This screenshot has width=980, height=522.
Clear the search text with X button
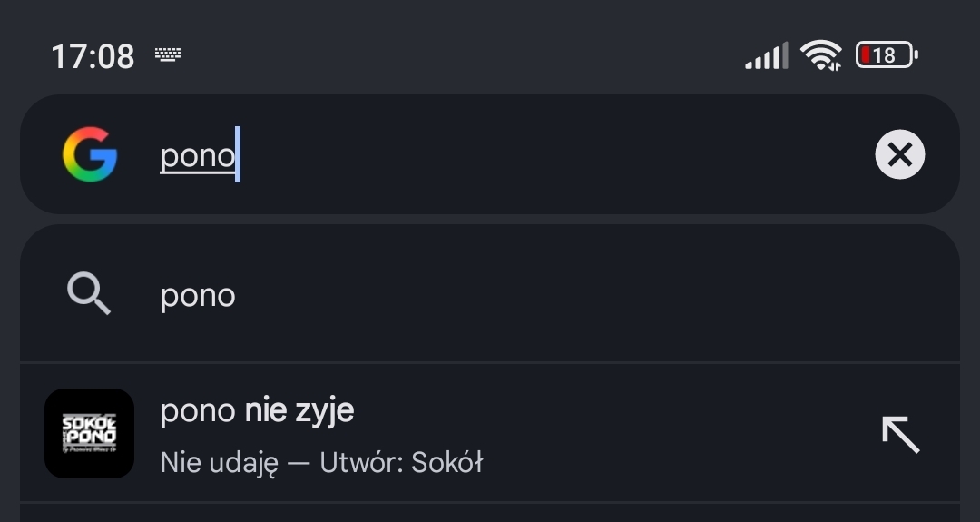tap(899, 155)
